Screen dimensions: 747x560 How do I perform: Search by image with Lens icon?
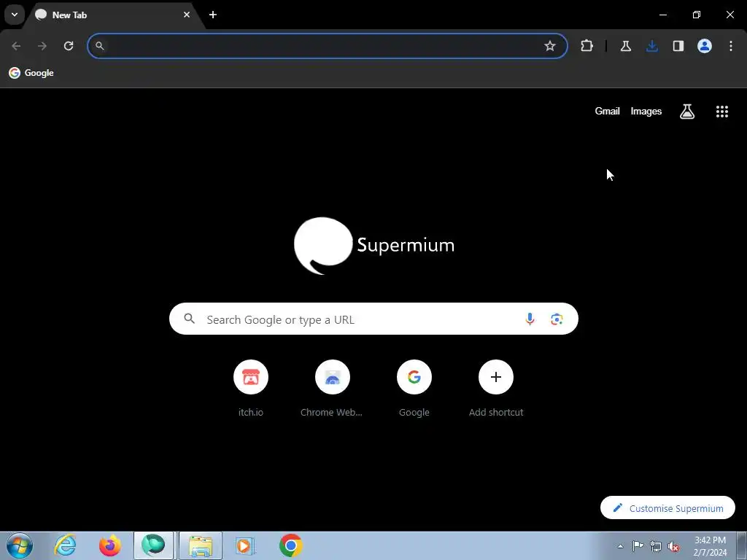557,319
